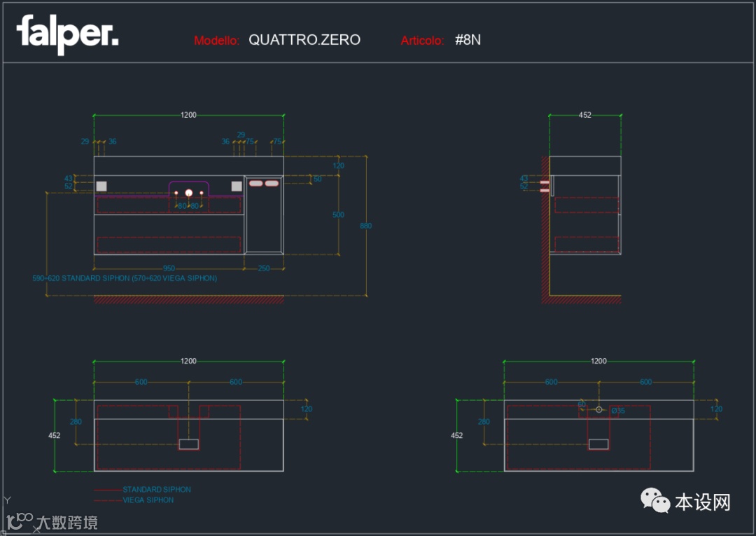Select the '452' dimension above the side elevation

[x=584, y=115]
